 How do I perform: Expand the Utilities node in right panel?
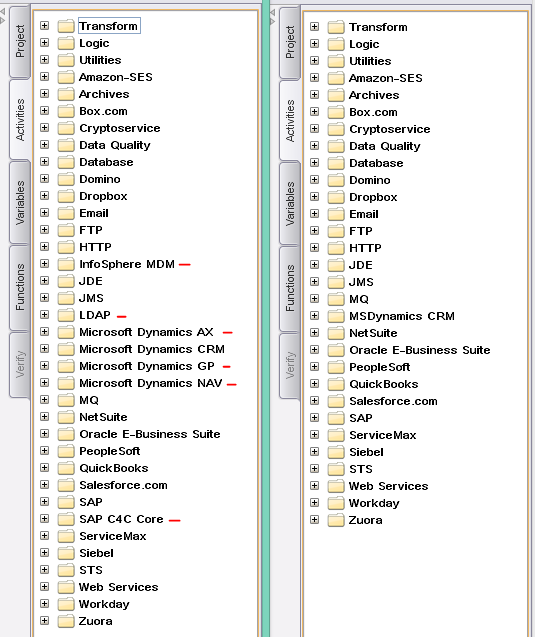314,61
